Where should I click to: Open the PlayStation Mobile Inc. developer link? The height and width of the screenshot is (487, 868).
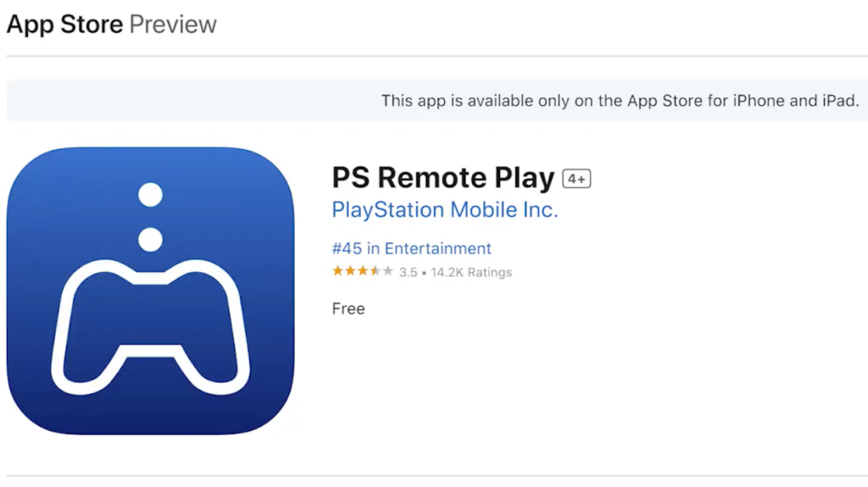point(445,210)
